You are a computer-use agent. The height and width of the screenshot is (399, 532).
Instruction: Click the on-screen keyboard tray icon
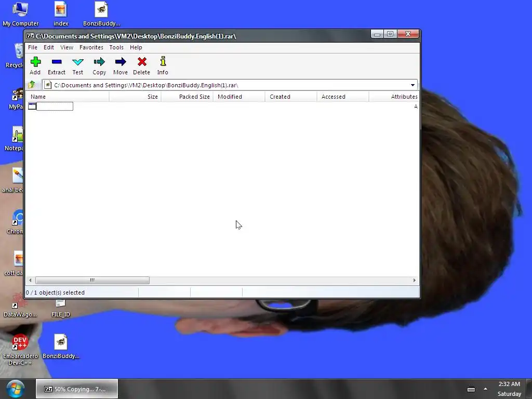pyautogui.click(x=471, y=389)
